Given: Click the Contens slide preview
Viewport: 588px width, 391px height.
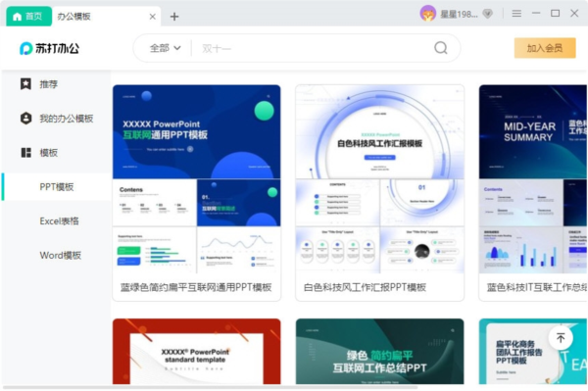Looking at the screenshot, I should (x=154, y=203).
